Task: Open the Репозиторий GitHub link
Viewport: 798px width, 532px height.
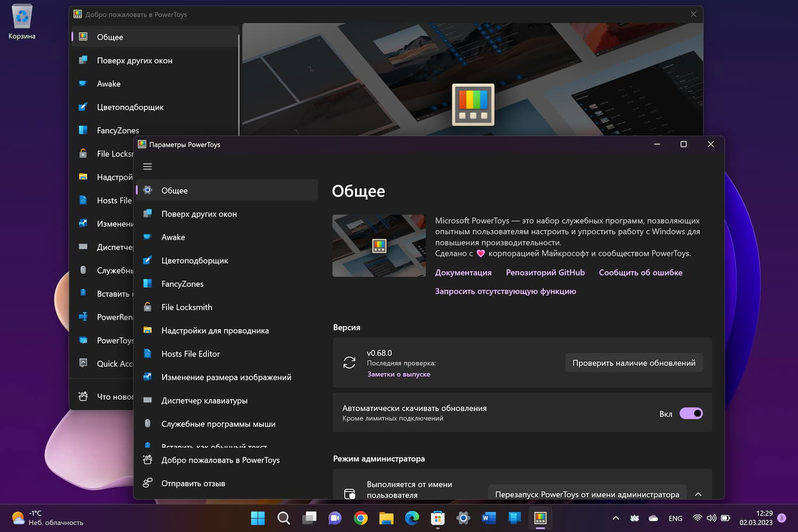Action: [545, 272]
